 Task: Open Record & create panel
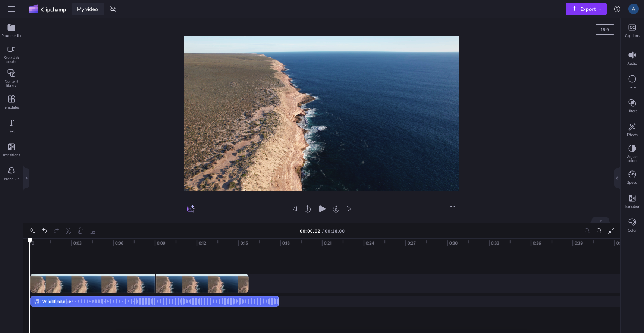12,54
